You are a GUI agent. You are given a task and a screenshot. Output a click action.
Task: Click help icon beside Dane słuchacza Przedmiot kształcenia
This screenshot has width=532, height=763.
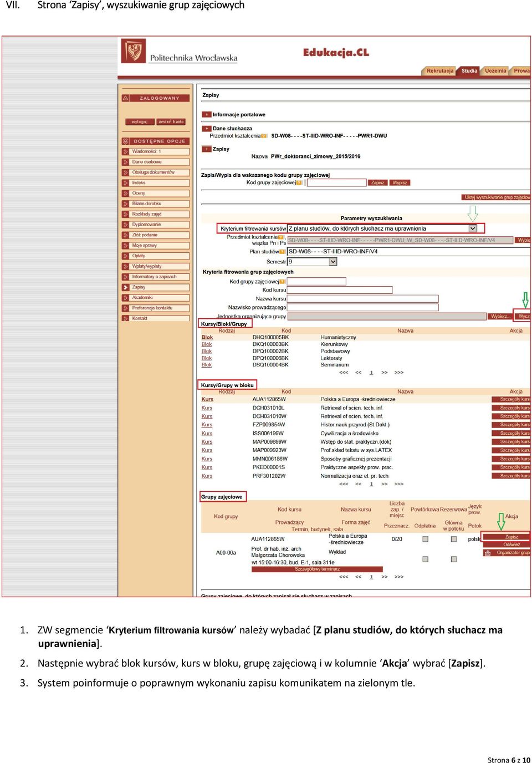tap(264, 136)
